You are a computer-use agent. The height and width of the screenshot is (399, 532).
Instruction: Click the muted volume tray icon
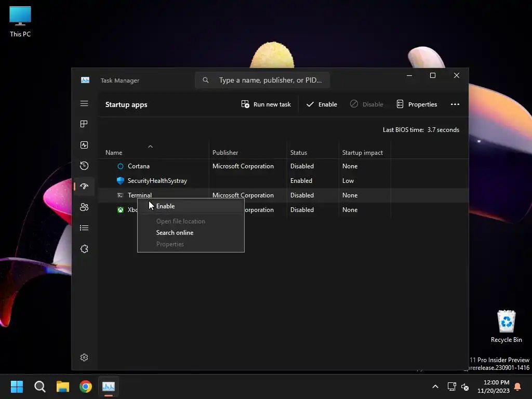[x=465, y=387]
